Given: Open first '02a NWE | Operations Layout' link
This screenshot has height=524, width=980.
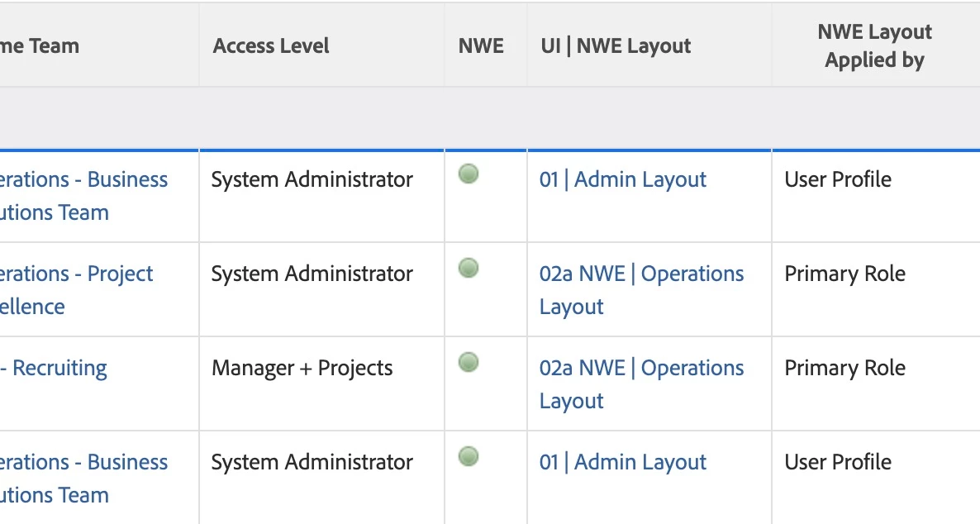Looking at the screenshot, I should pyautogui.click(x=641, y=274).
